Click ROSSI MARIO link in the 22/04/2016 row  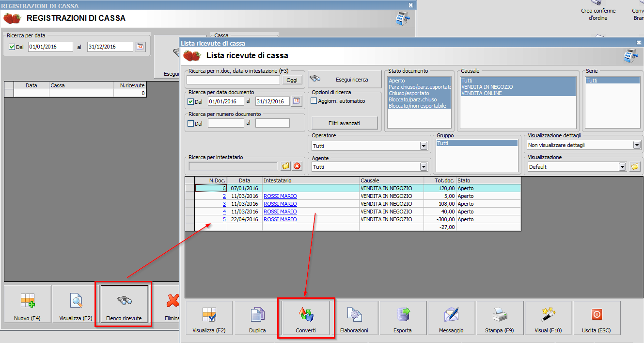[x=280, y=219]
